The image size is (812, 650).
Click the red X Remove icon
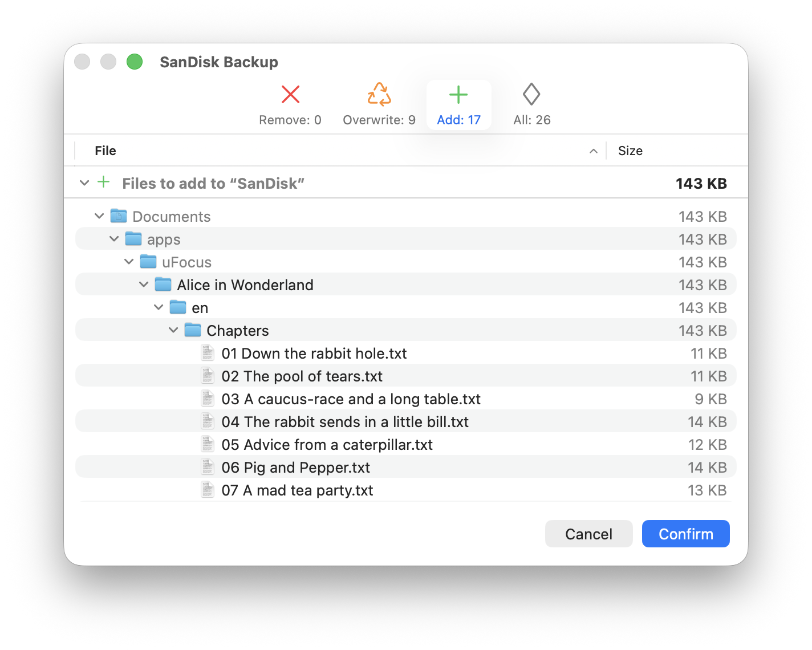(290, 95)
